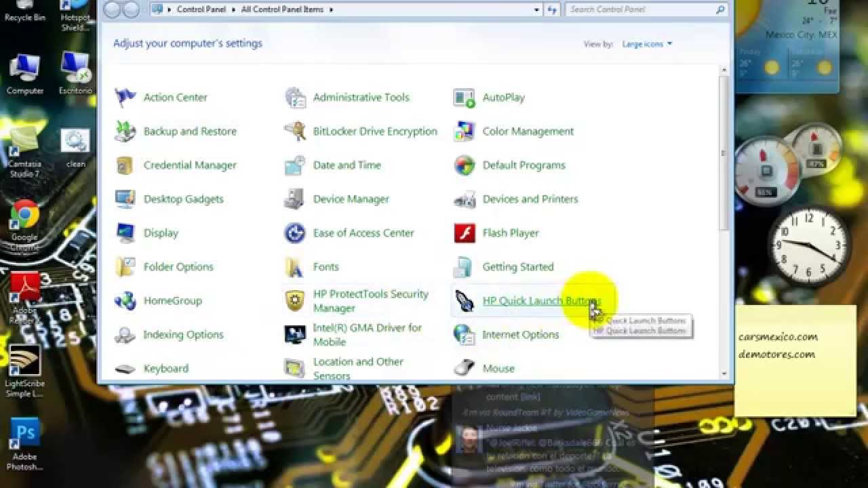Open the clean desktop shortcut

click(x=75, y=148)
